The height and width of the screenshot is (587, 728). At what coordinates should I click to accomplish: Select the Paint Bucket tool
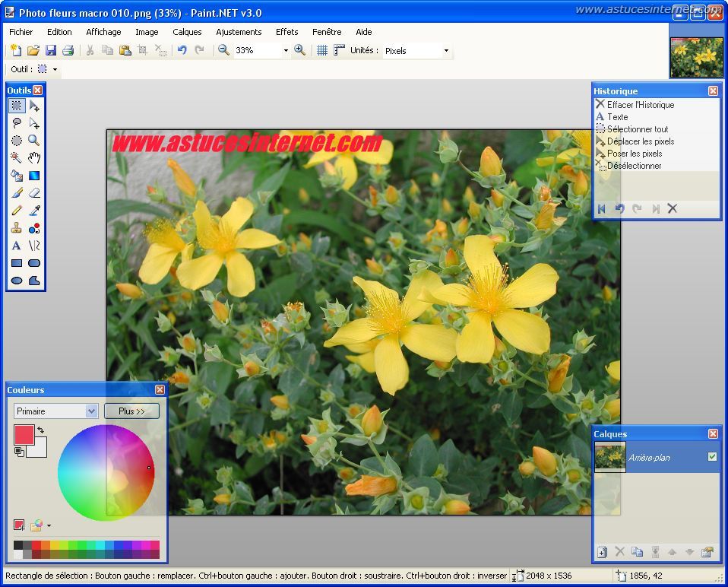[16, 176]
